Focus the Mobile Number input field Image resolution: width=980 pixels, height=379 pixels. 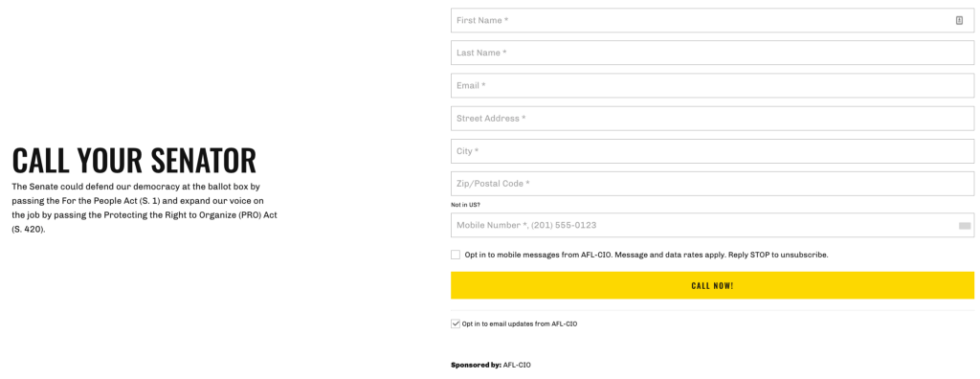712,225
